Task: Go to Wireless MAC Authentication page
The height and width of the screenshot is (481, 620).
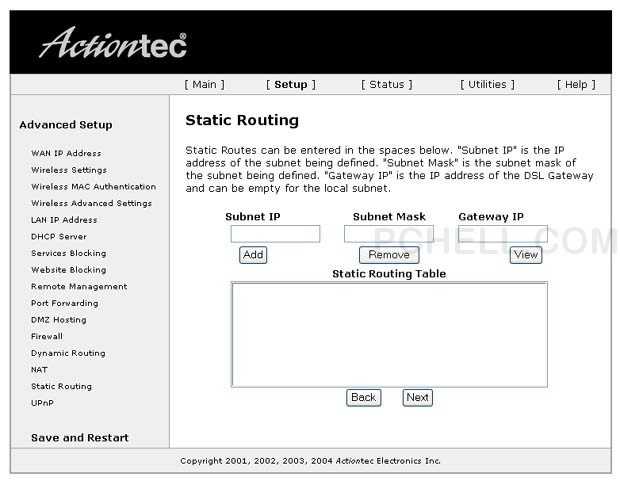Action: click(93, 187)
